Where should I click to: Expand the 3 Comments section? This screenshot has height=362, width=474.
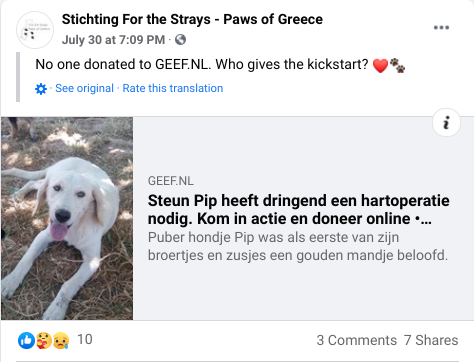point(356,340)
